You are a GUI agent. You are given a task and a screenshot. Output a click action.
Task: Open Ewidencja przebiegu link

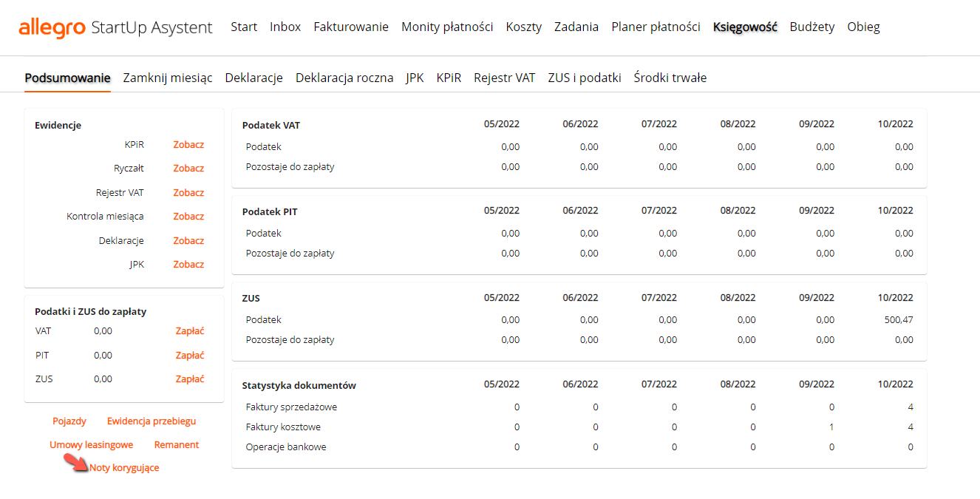click(152, 421)
